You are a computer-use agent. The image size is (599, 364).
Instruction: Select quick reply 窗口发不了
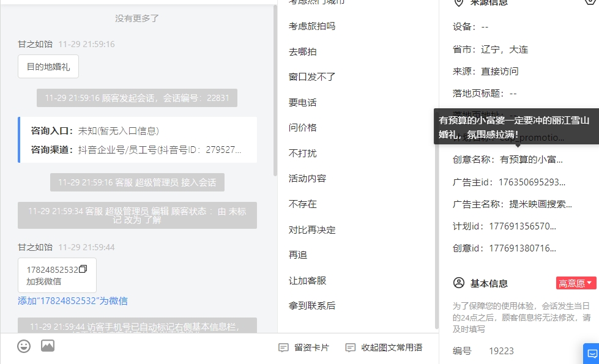coord(311,76)
